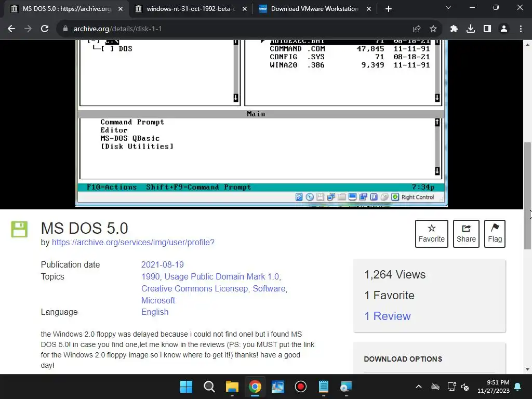This screenshot has width=532, height=399.
Task: Click the VirtualBox display status icon
Action: click(x=353, y=197)
